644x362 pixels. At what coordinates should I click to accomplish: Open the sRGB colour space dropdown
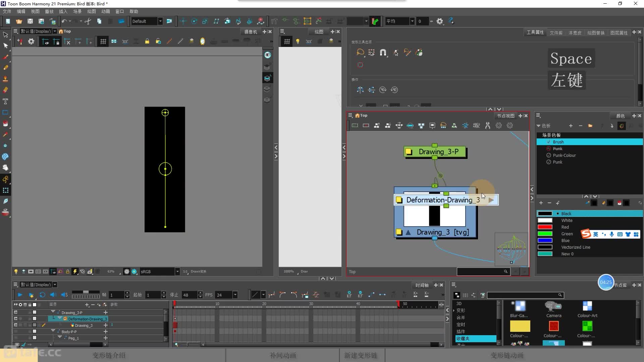click(177, 271)
